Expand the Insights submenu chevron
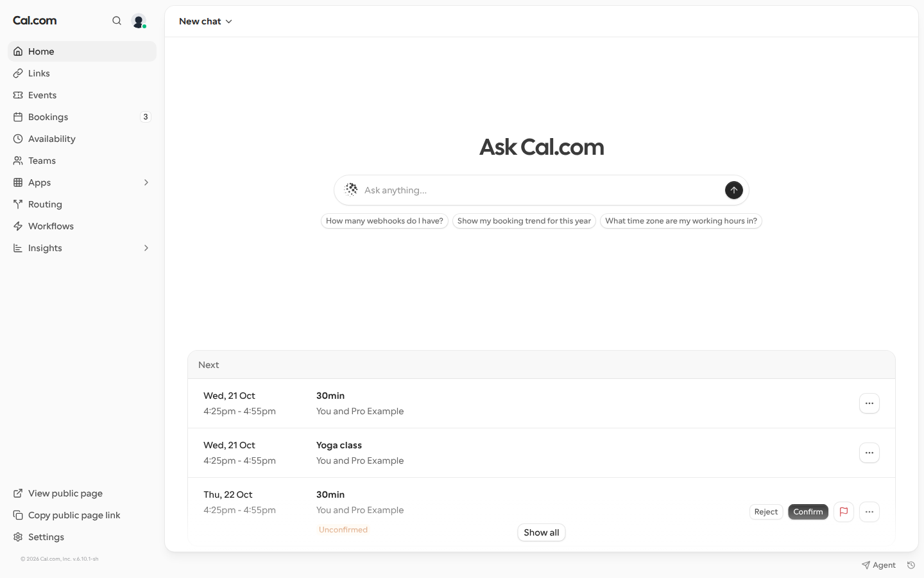Viewport: 924px width, 578px height. (146, 248)
